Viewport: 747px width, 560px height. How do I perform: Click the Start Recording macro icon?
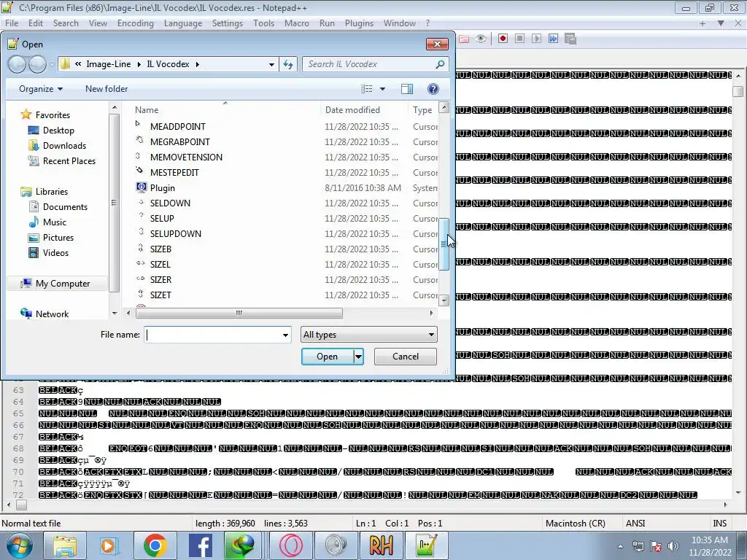point(503,39)
